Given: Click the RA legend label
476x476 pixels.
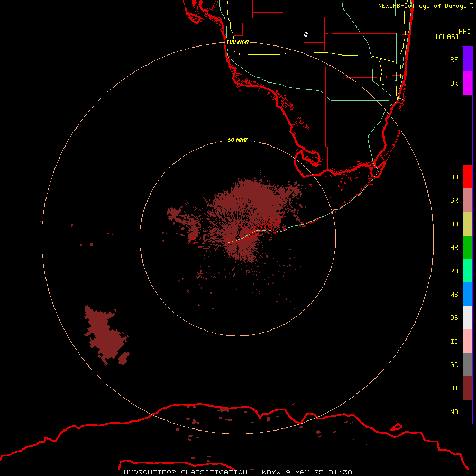Looking at the screenshot, I should (x=454, y=271).
